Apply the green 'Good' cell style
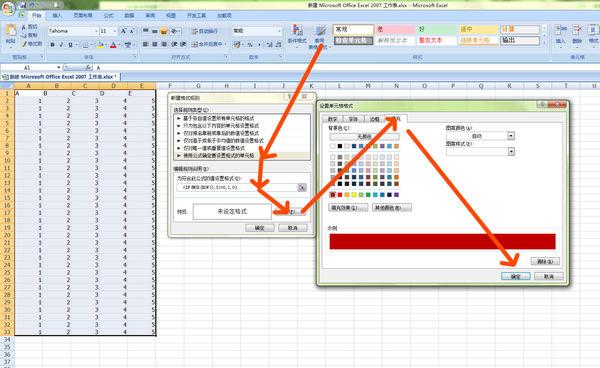 (x=437, y=29)
